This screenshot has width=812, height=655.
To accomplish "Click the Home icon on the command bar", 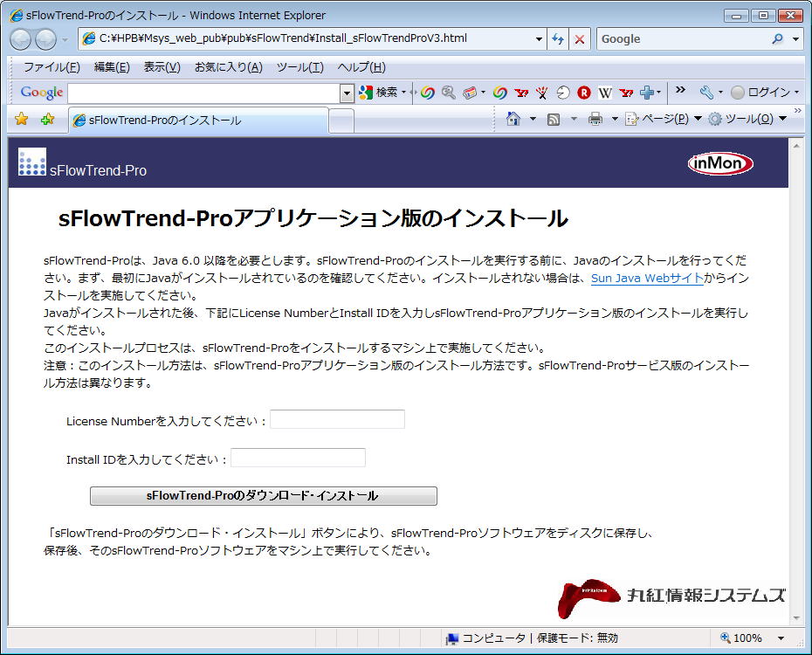I will coord(514,118).
